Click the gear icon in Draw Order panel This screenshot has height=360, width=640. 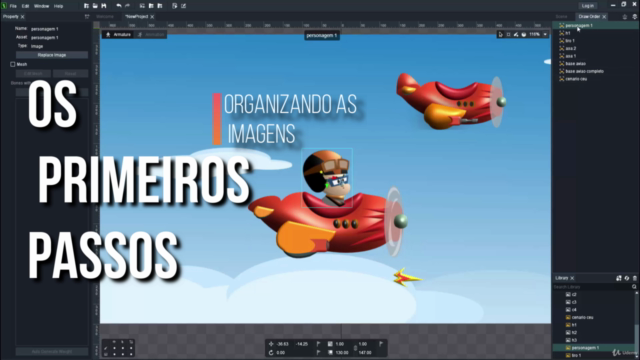635,17
